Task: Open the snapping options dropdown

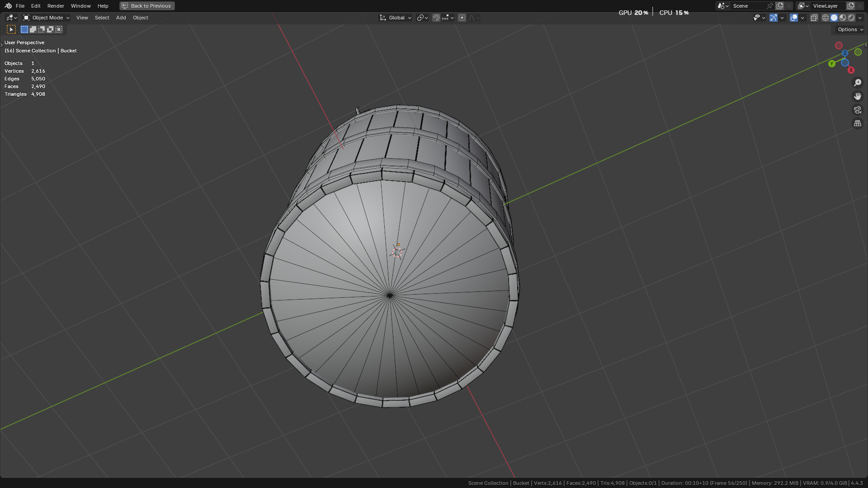Action: coord(448,18)
